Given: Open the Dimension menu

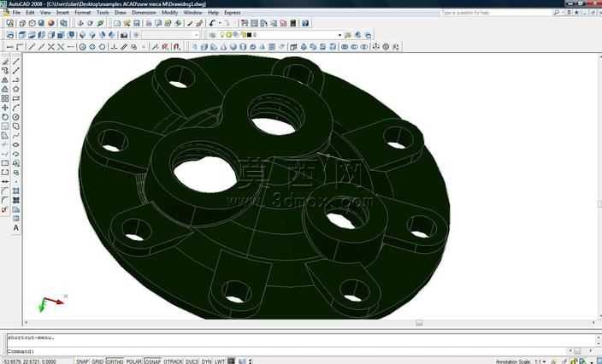Looking at the screenshot, I should coord(144,13).
